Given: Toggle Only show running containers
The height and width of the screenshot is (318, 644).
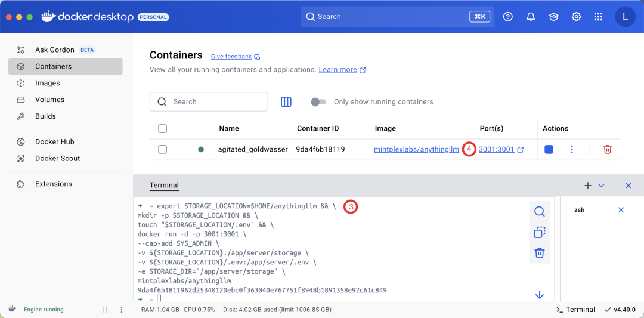Looking at the screenshot, I should [x=318, y=102].
